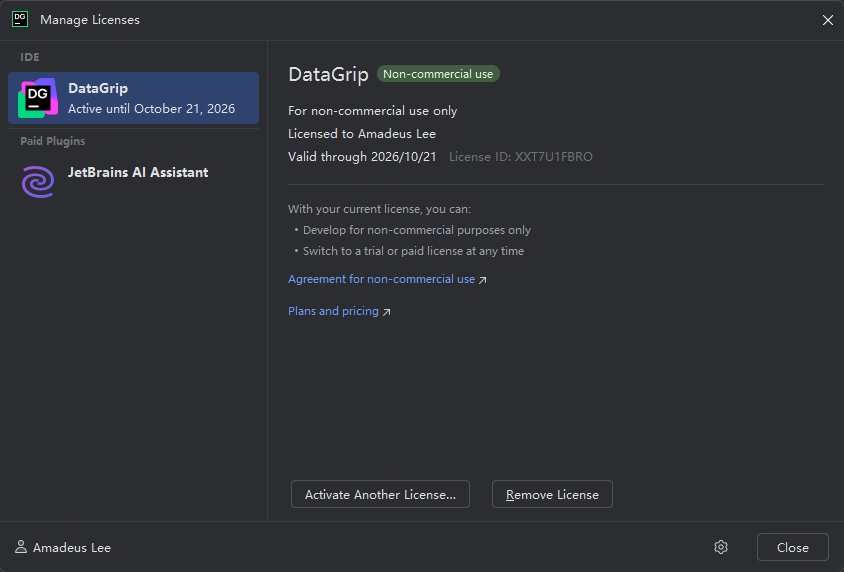Click the Close button at the bottom
This screenshot has width=844, height=572.
coord(792,547)
